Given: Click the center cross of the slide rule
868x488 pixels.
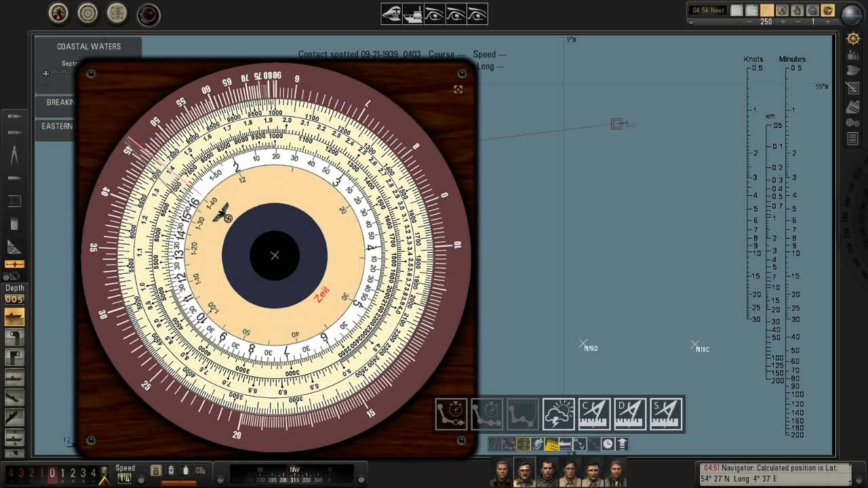Looking at the screenshot, I should (275, 256).
